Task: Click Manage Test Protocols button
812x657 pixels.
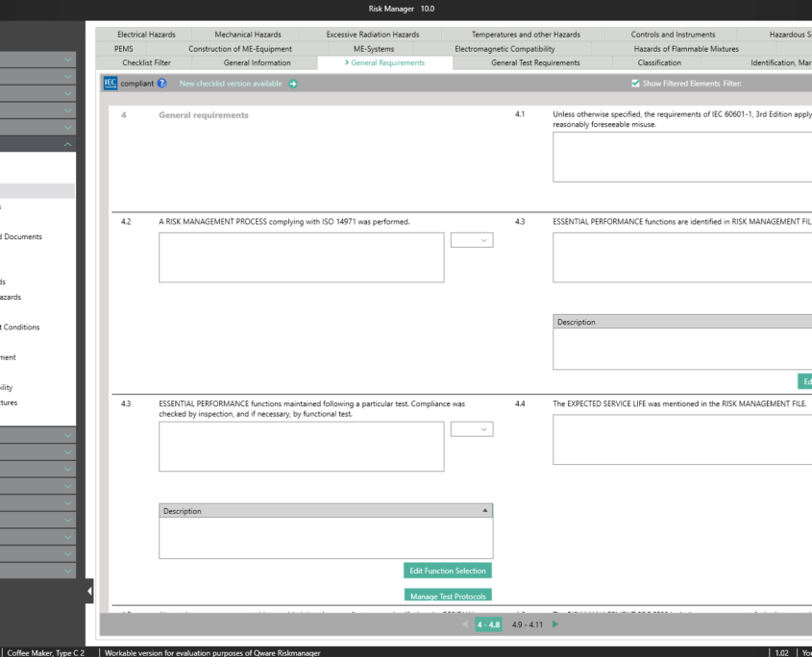Action: (x=448, y=596)
